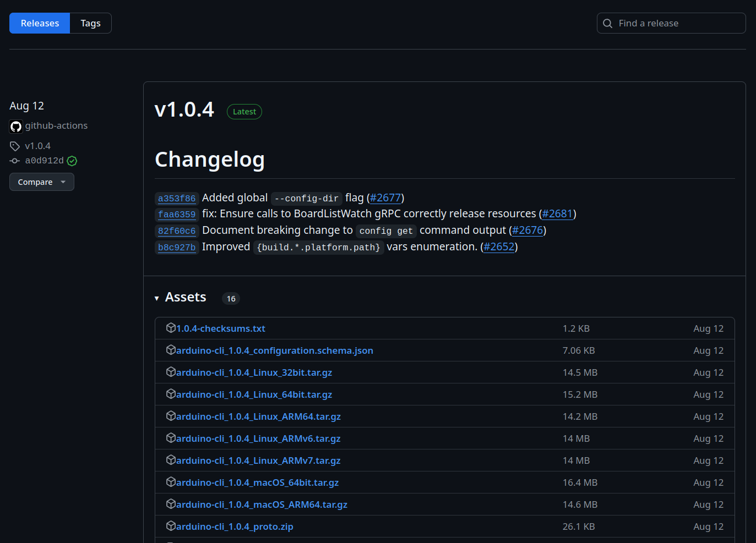Click the tag icon beside v1.0.4

tap(15, 146)
